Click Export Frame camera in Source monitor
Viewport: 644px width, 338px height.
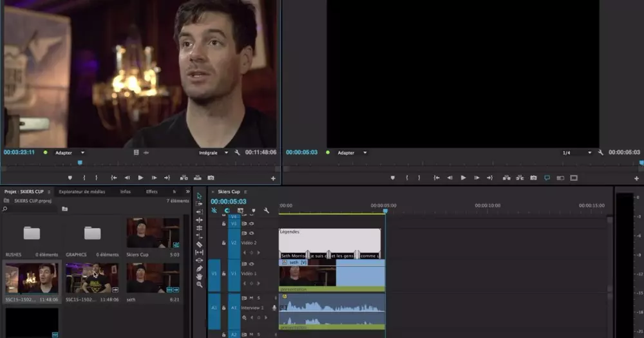pyautogui.click(x=211, y=178)
